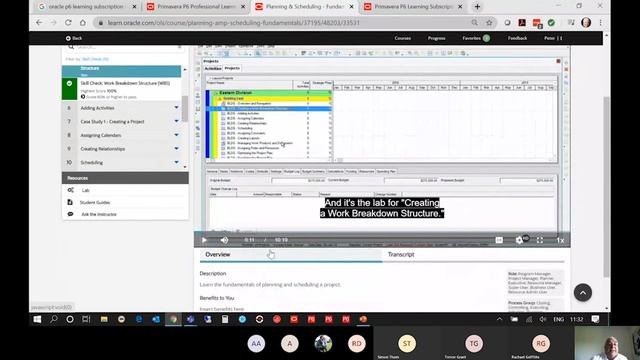
Task: Enter fullscreen mode in the video player
Action: 540,240
